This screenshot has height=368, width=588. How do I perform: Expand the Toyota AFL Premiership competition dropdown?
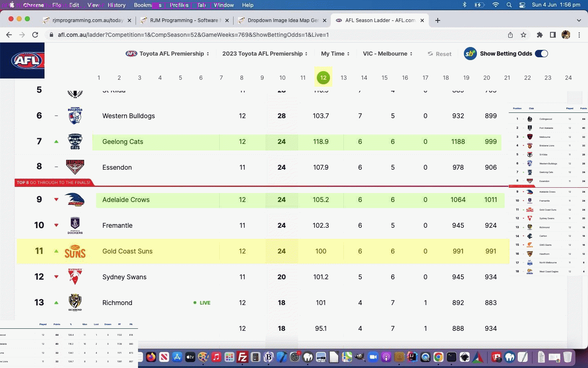click(168, 54)
